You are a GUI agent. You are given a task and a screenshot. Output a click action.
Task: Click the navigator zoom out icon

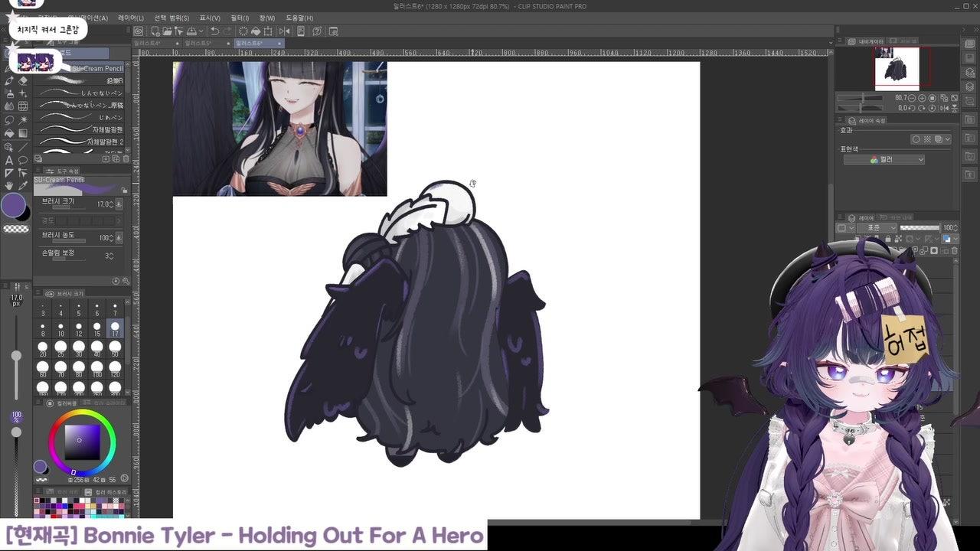912,98
